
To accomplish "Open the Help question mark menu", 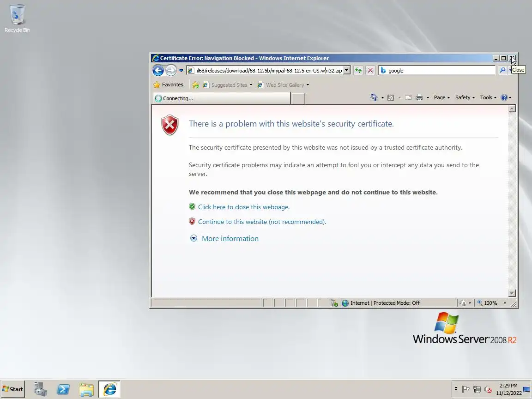I will pyautogui.click(x=506, y=98).
